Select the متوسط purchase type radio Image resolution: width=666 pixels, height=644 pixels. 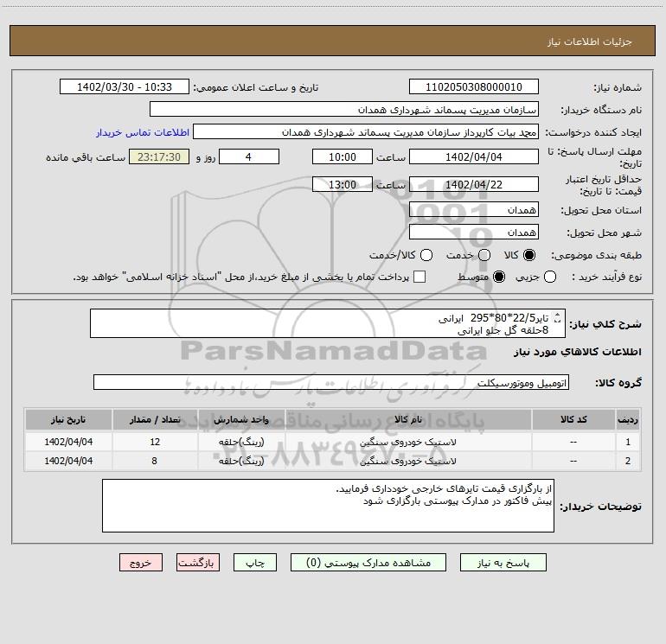click(x=499, y=277)
